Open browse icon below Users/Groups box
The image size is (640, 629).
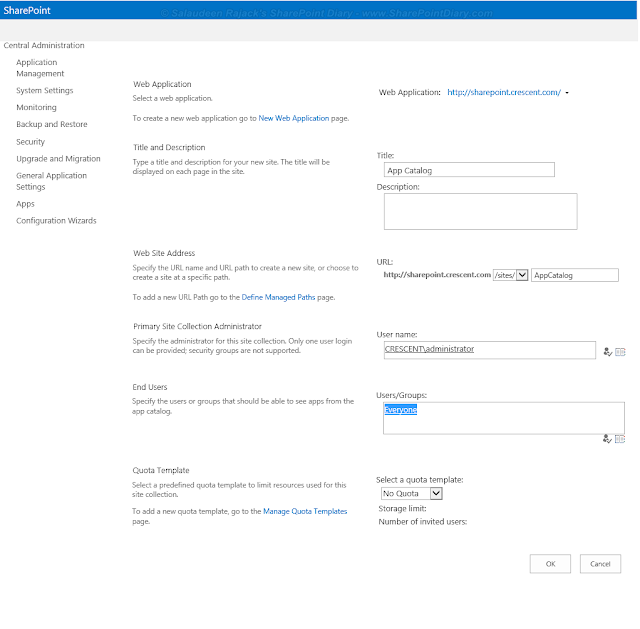(620, 439)
